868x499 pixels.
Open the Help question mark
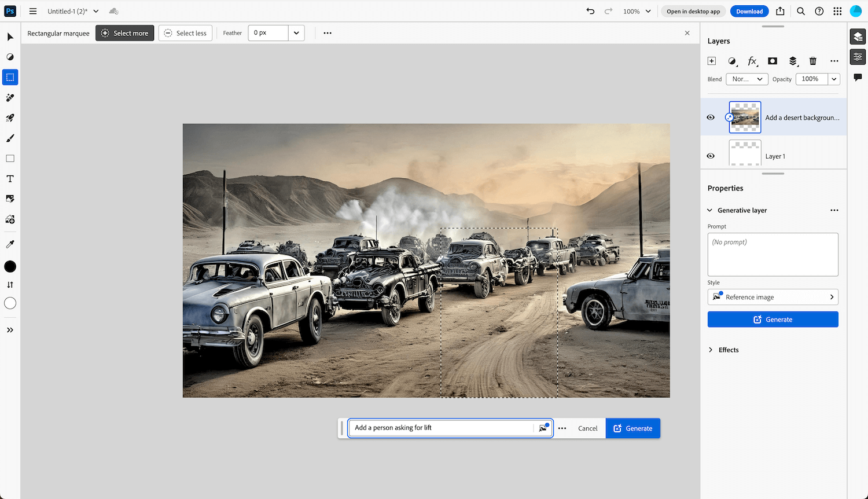[819, 11]
